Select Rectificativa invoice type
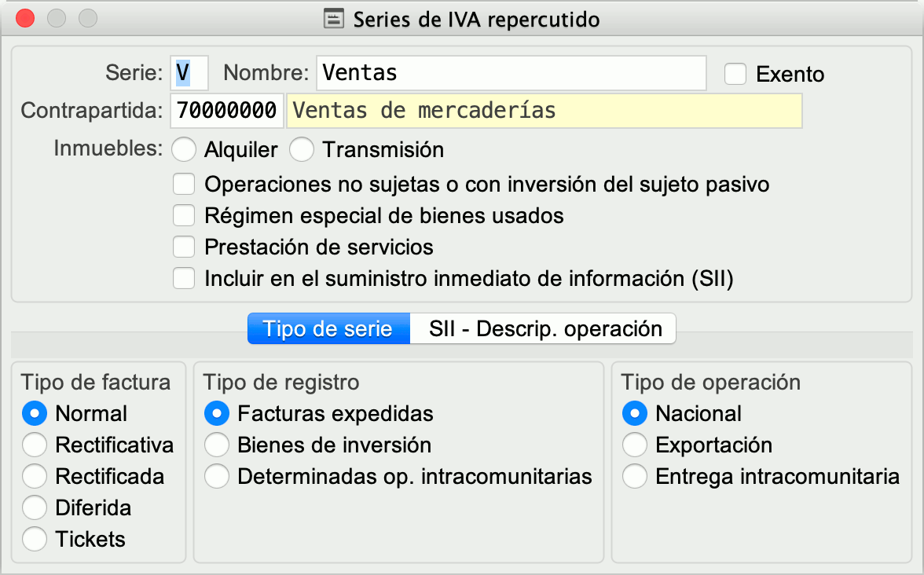924x575 pixels. coord(35,445)
